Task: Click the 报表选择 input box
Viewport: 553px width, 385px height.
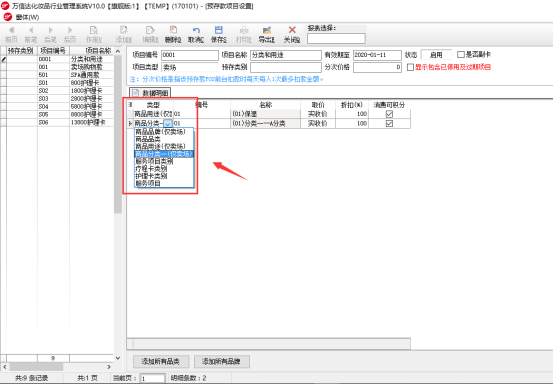Action: (336, 38)
